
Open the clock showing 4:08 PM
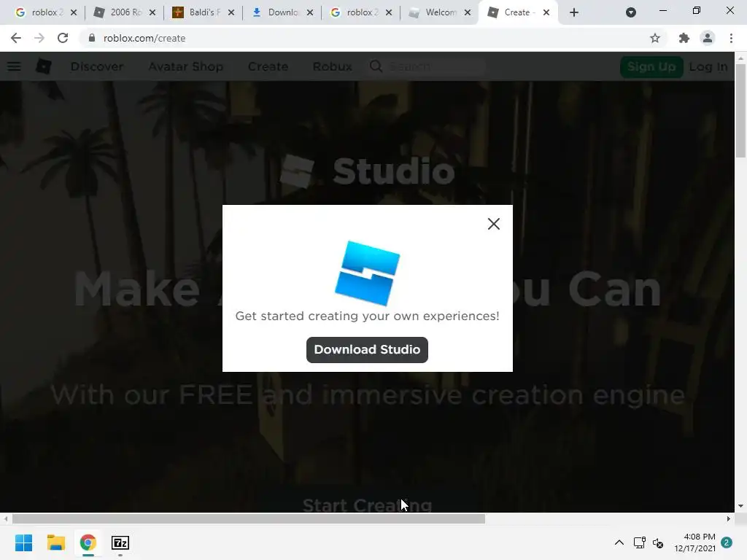(694, 542)
